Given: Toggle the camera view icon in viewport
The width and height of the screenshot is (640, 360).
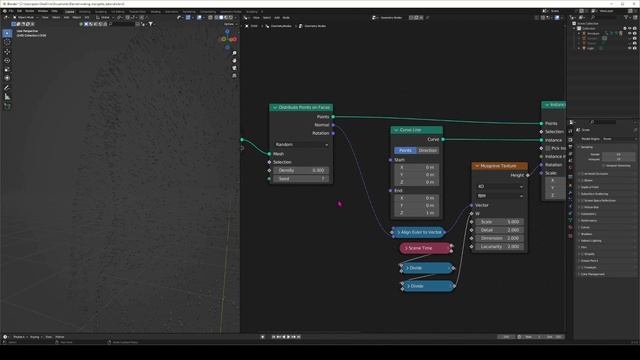Looking at the screenshot, I should (234, 68).
